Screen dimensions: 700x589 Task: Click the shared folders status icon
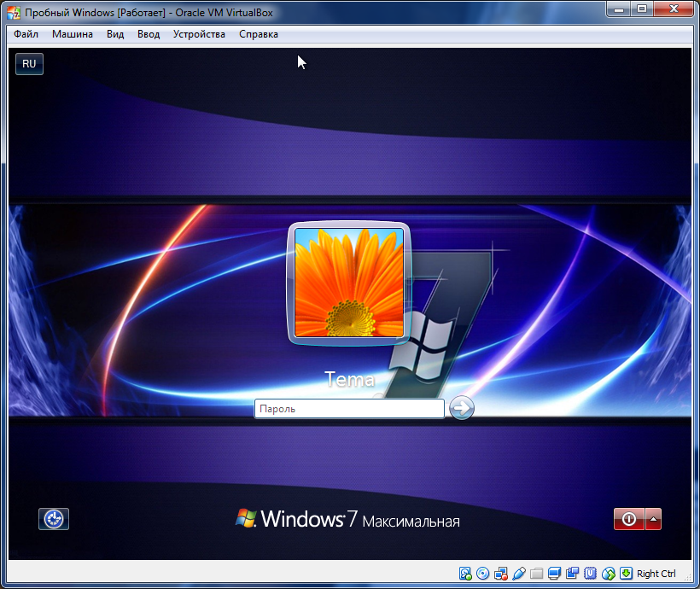pyautogui.click(x=538, y=574)
